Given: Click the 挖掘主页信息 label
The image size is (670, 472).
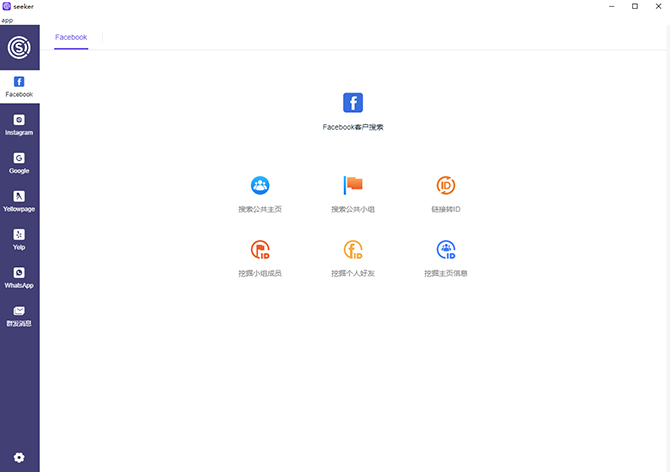Looking at the screenshot, I should point(446,273).
